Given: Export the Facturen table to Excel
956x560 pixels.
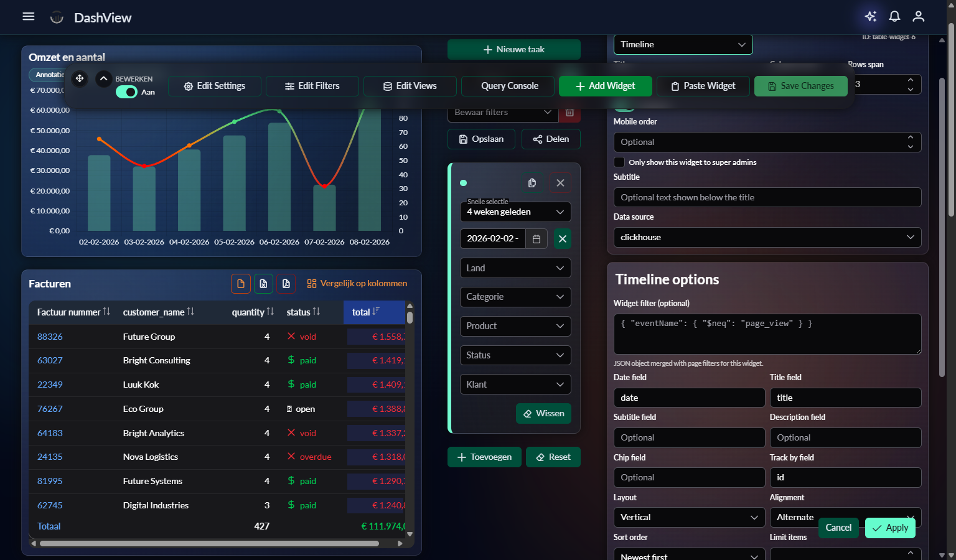Looking at the screenshot, I should pos(263,283).
